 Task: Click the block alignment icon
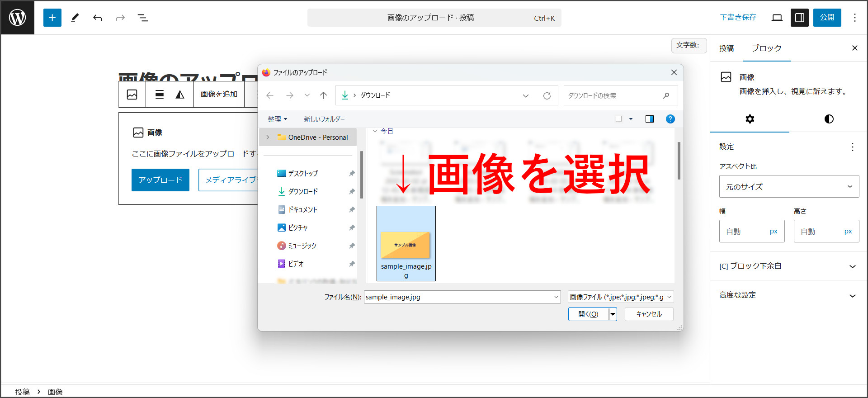[159, 94]
